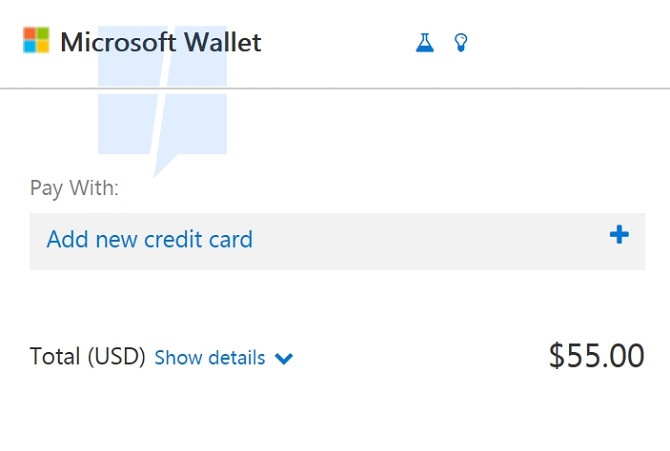Click the lightbulb tips icon
Viewport: 670px width, 451px height.
point(461,42)
